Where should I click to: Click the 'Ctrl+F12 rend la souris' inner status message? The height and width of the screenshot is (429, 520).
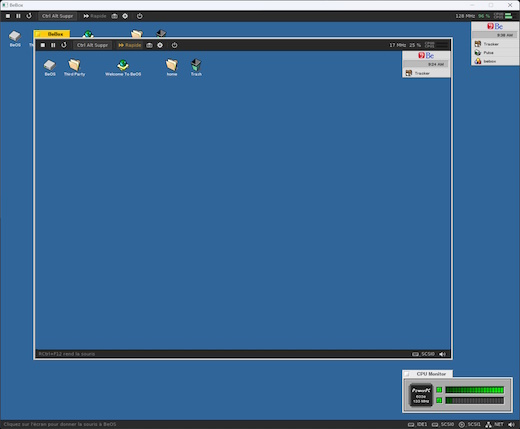(x=67, y=354)
